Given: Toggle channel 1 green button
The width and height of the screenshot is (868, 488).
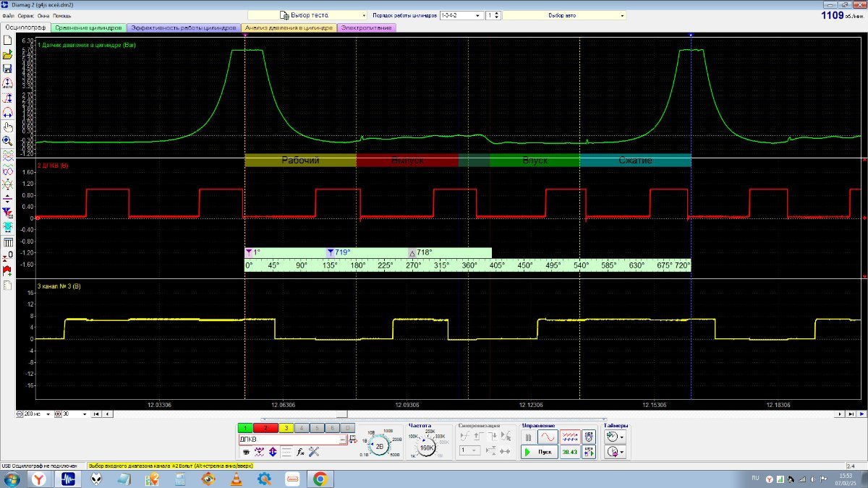Looking at the screenshot, I should point(247,428).
